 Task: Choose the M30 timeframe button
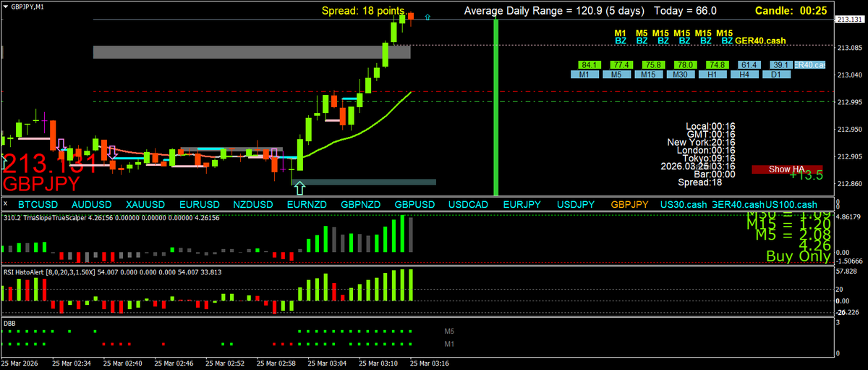point(680,75)
